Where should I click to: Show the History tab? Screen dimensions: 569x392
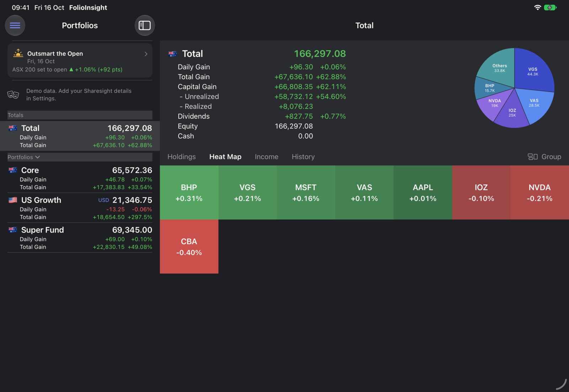coord(303,157)
